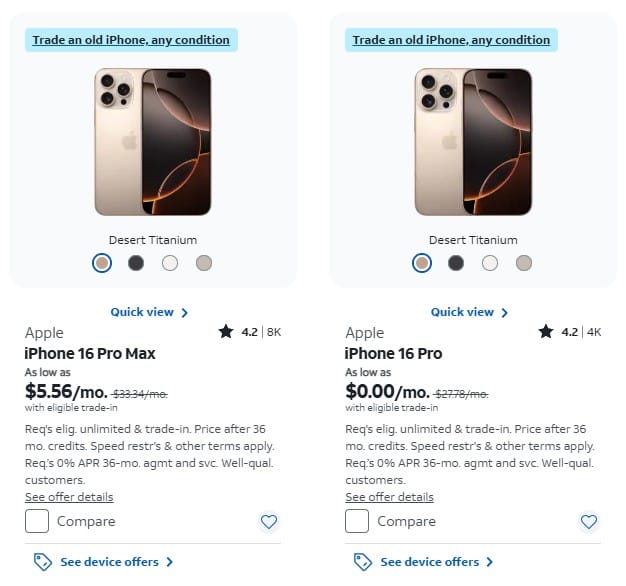Choose white color swatch for iPhone 16 Pro
Screen dimensions: 626x586
pos(490,263)
